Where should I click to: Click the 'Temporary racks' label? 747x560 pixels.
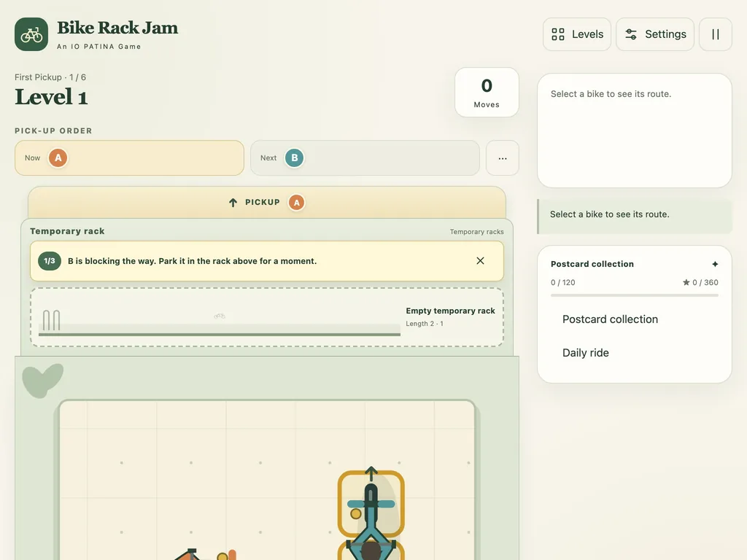(477, 232)
